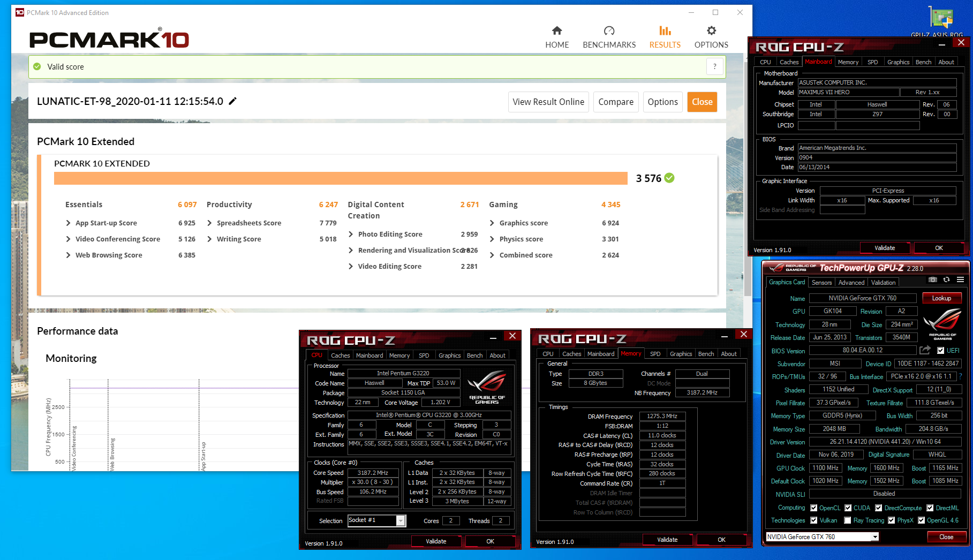The width and height of the screenshot is (973, 560).
Task: Expand Video Conferencing Score row
Action: pos(69,239)
